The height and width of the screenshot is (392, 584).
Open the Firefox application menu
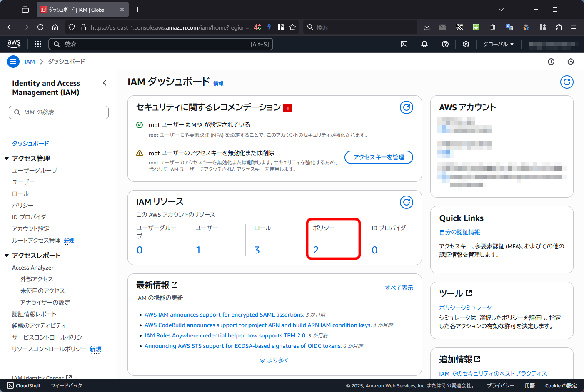[x=574, y=27]
